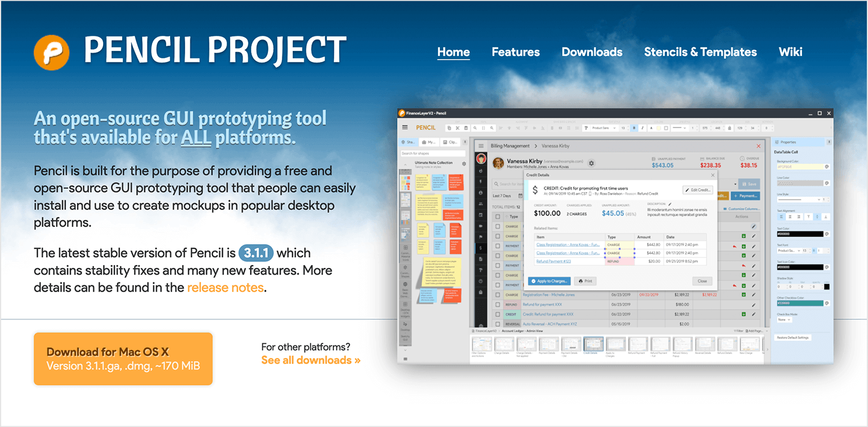The width and height of the screenshot is (868, 427).
Task: Click the format painter icon before Product Sans
Action: tap(586, 128)
